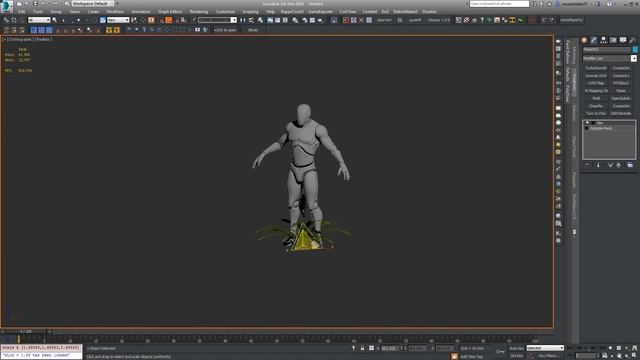Open the Customize menu

[x=225, y=12]
